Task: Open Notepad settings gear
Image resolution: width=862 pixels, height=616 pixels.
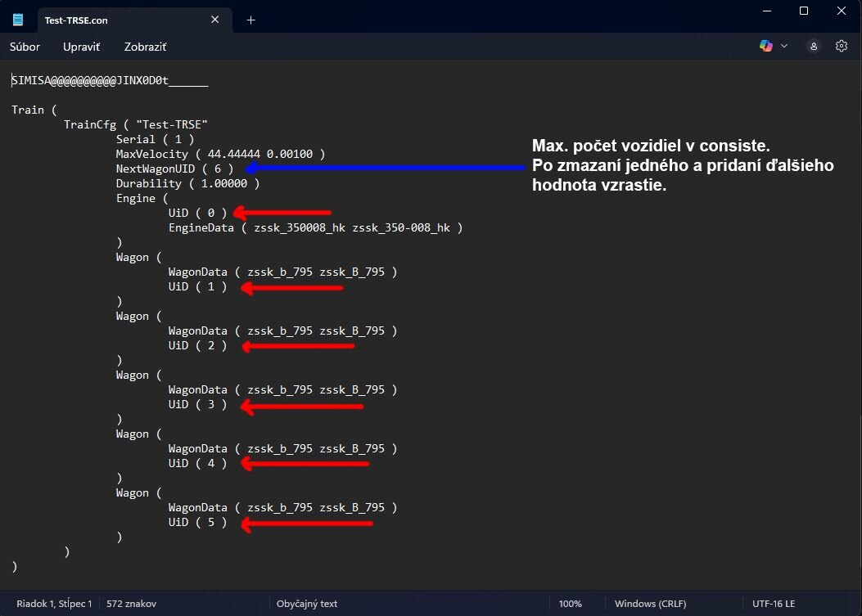Action: [842, 47]
